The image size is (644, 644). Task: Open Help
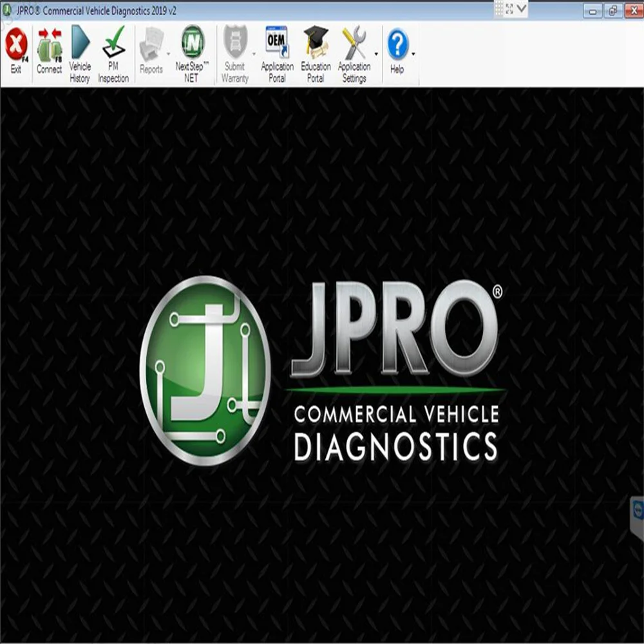397,52
